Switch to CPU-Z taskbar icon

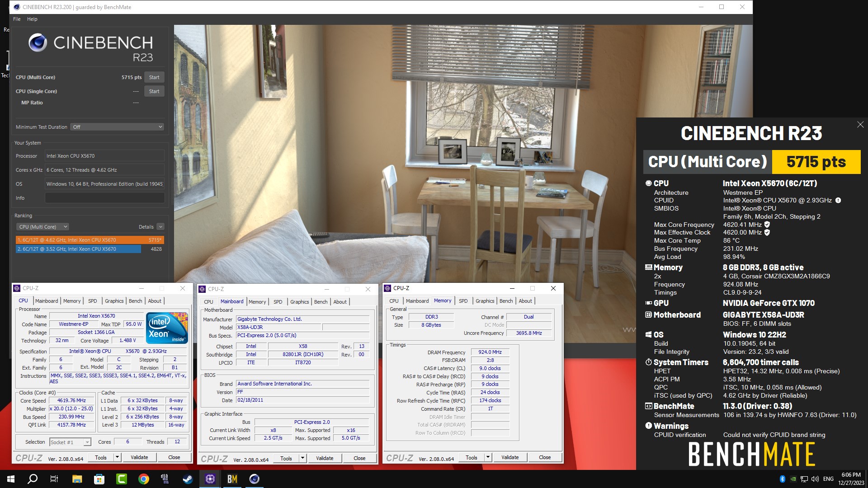[x=210, y=479]
